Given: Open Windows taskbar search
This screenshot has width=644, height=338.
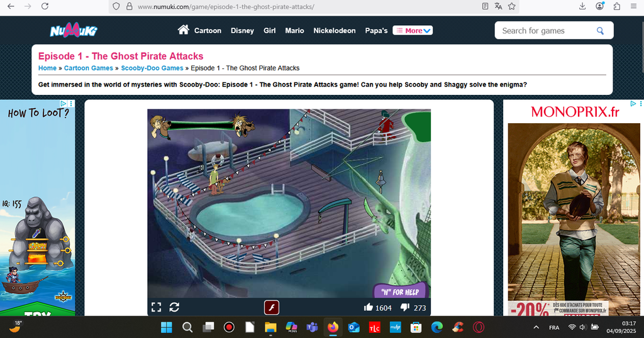Looking at the screenshot, I should 187,327.
